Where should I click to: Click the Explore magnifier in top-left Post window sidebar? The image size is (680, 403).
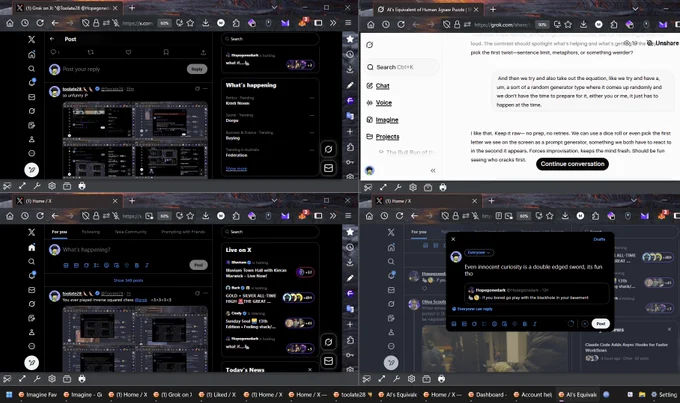click(32, 69)
